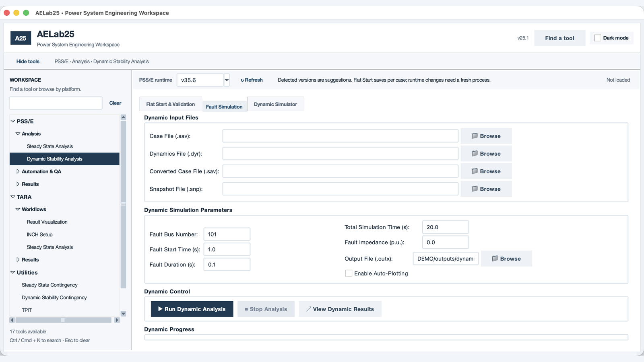Click tree scrollbar up arrow
Viewport: 644px width, 362px height.
coord(124,117)
